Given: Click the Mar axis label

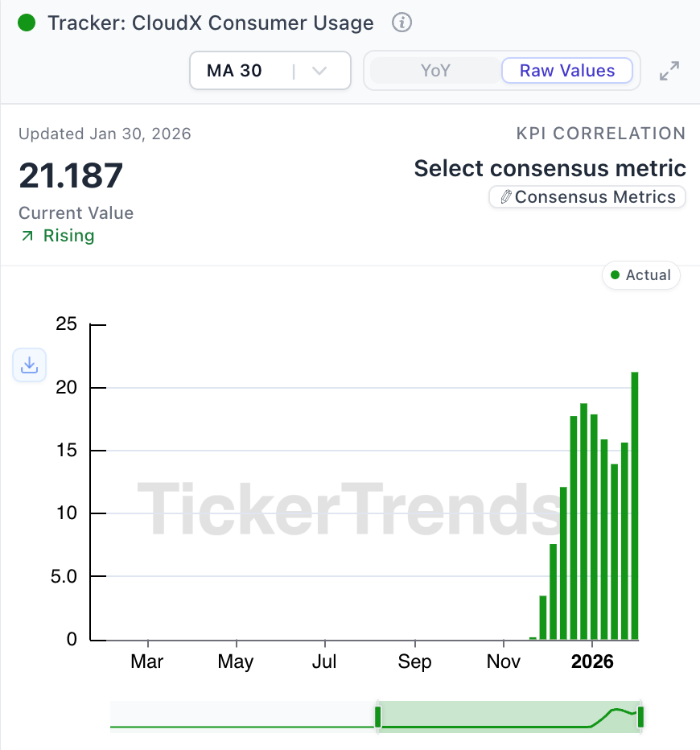Looking at the screenshot, I should 146,661.
